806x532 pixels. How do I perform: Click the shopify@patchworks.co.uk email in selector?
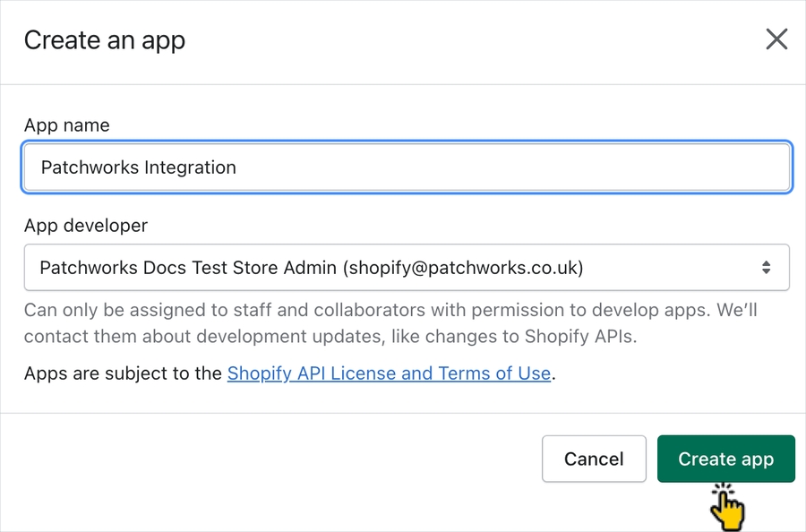click(466, 267)
